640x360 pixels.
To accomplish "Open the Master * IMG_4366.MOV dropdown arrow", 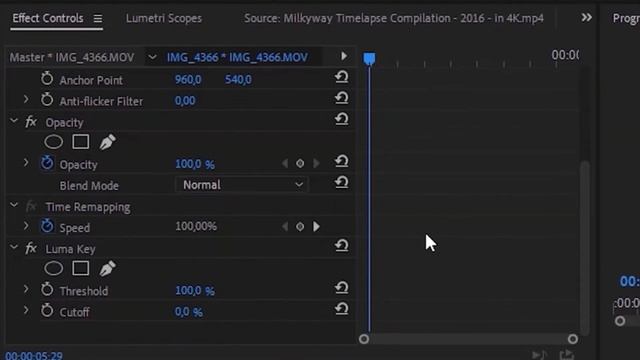I will (152, 57).
